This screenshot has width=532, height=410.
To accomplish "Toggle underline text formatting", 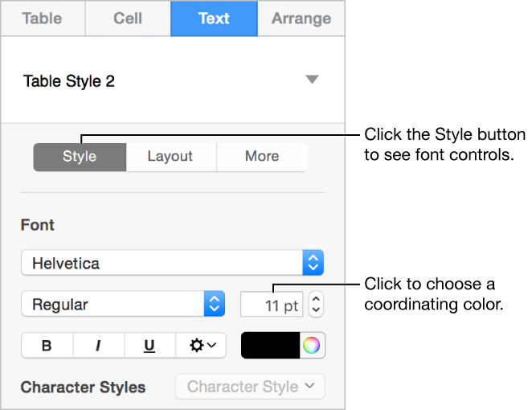I will 149,346.
